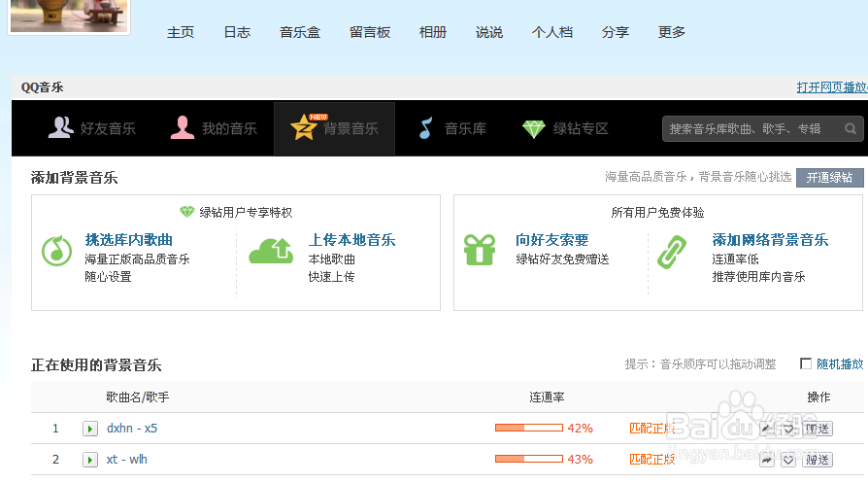Open 说说 in top navigation

pyautogui.click(x=489, y=33)
